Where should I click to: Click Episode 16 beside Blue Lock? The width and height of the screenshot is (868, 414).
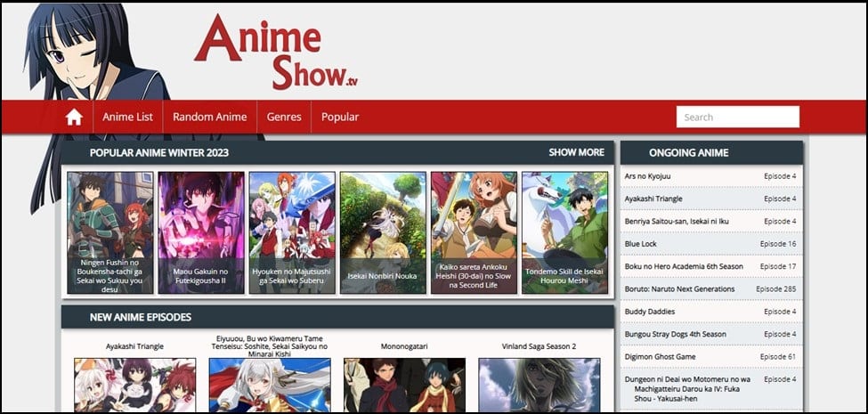tap(778, 244)
